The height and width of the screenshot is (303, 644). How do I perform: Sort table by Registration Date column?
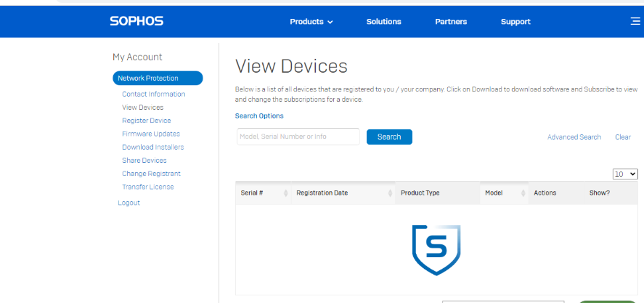[343, 193]
